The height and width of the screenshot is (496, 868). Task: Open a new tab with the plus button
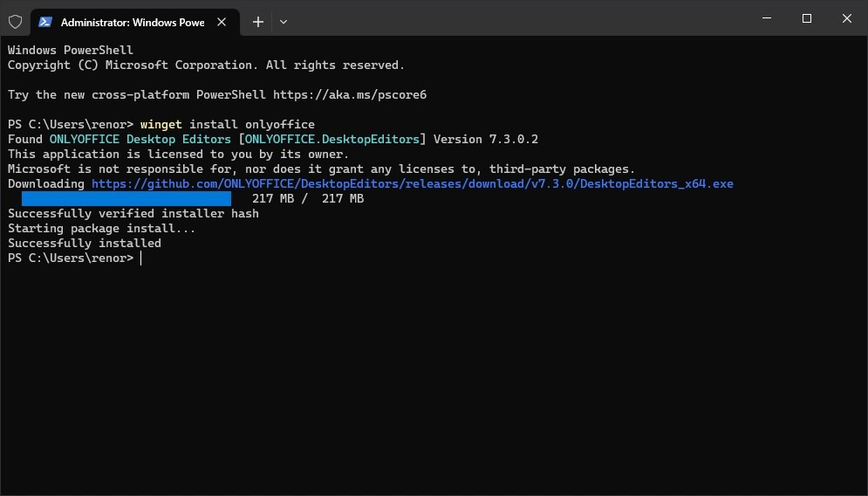click(x=258, y=22)
